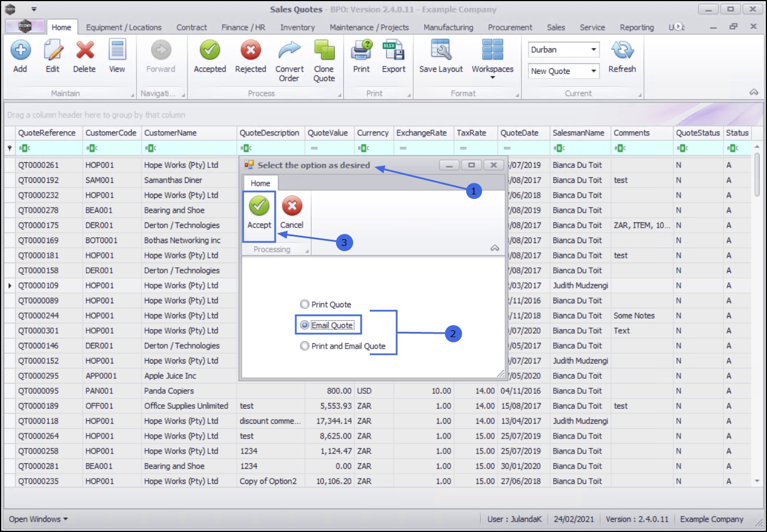The image size is (767, 532).
Task: Expand the Maintain group launcher
Action: point(132,95)
